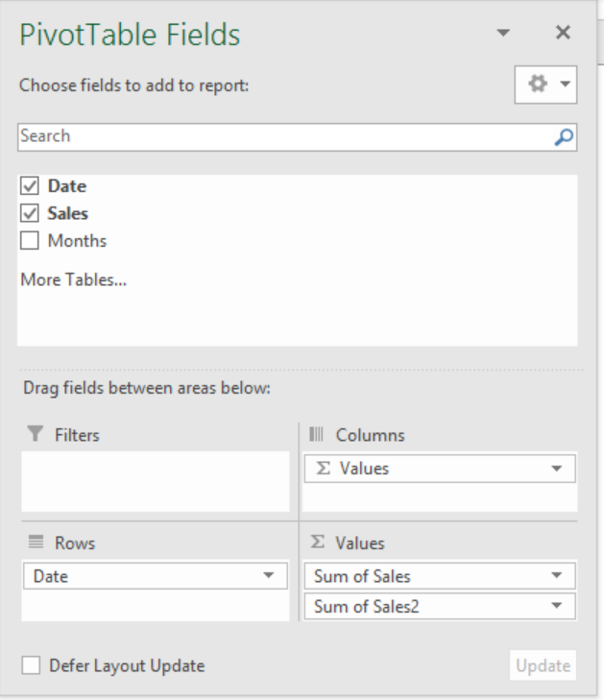Expand the Sum of Sales2 dropdown

click(556, 605)
